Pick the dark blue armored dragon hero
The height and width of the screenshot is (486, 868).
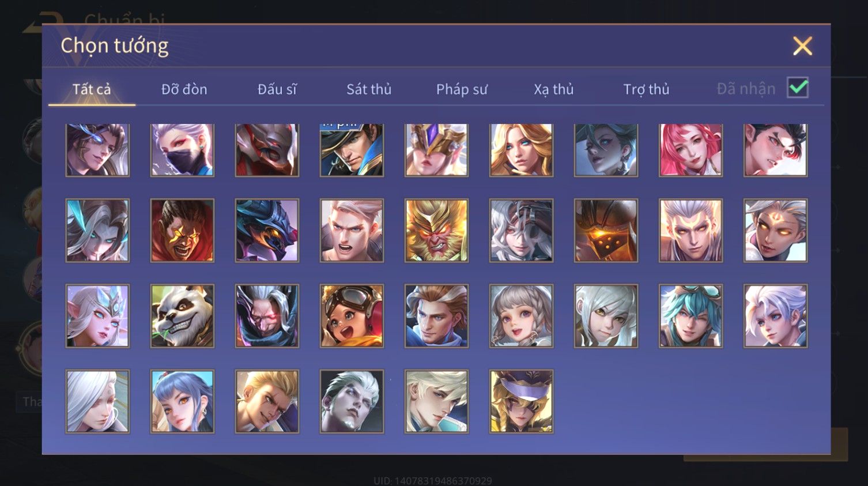[x=267, y=231]
